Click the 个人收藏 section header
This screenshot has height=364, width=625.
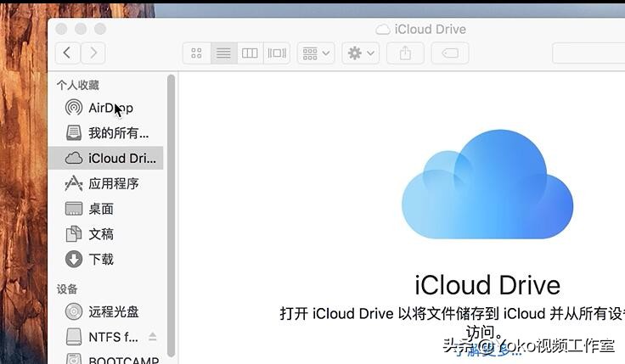tap(78, 85)
